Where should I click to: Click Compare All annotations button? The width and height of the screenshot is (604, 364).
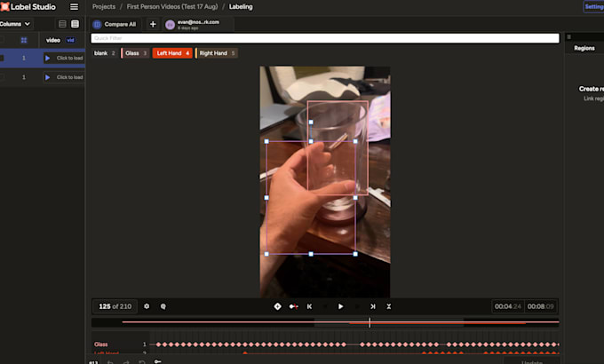coord(115,24)
